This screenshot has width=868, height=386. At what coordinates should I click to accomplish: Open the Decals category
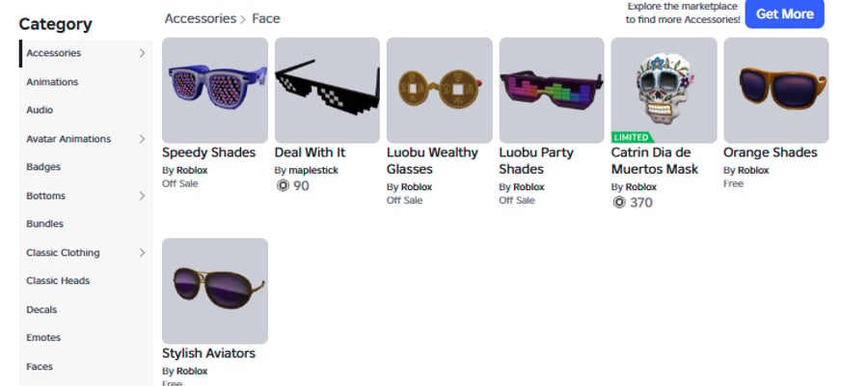41,310
